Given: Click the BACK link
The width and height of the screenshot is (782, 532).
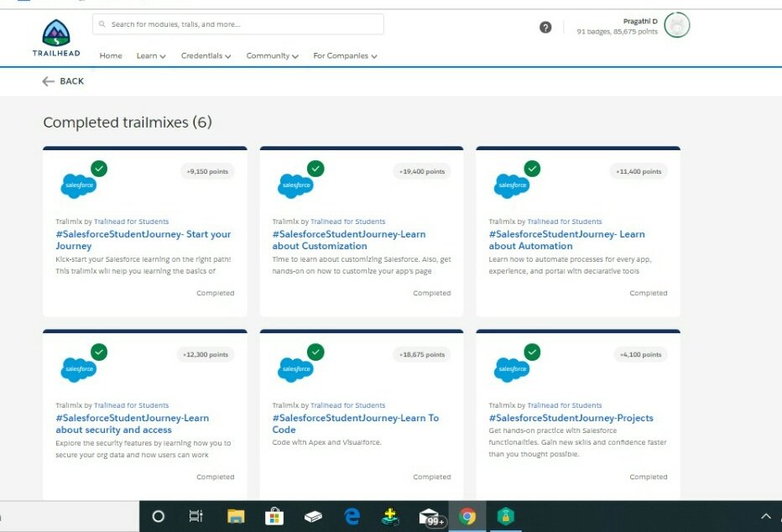Looking at the screenshot, I should tap(72, 81).
